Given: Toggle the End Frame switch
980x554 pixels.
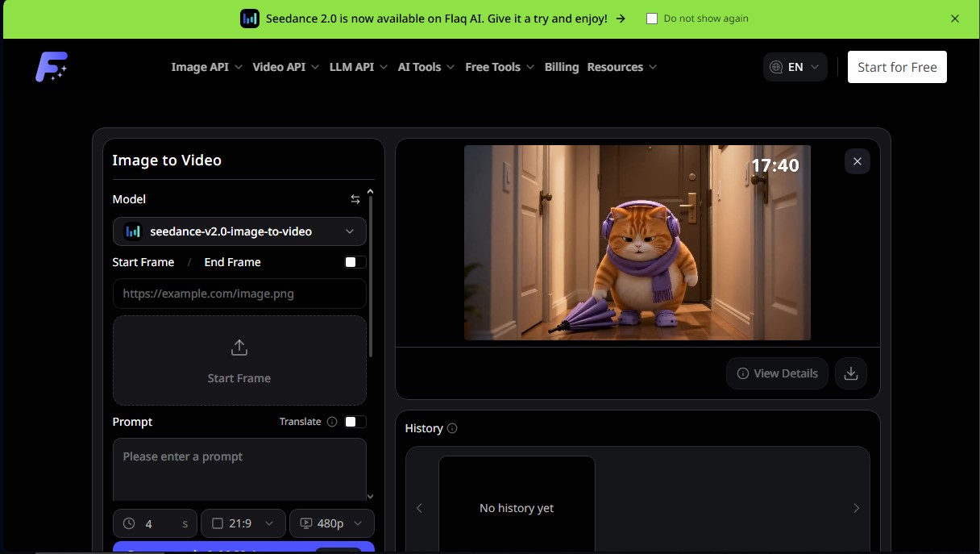Looking at the screenshot, I should point(355,262).
